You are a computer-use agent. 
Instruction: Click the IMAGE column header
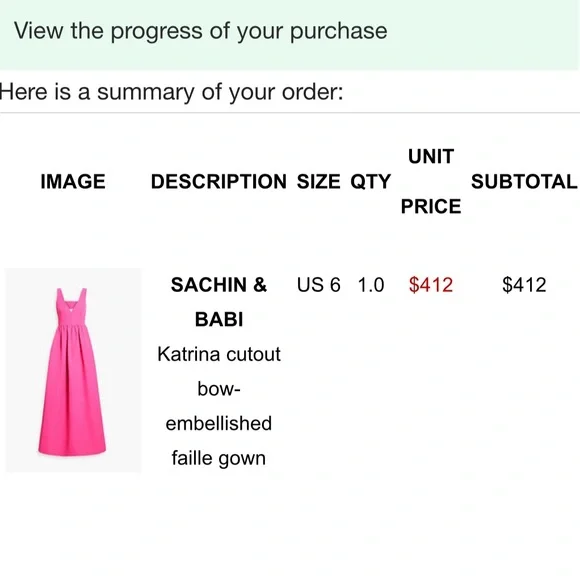73,182
